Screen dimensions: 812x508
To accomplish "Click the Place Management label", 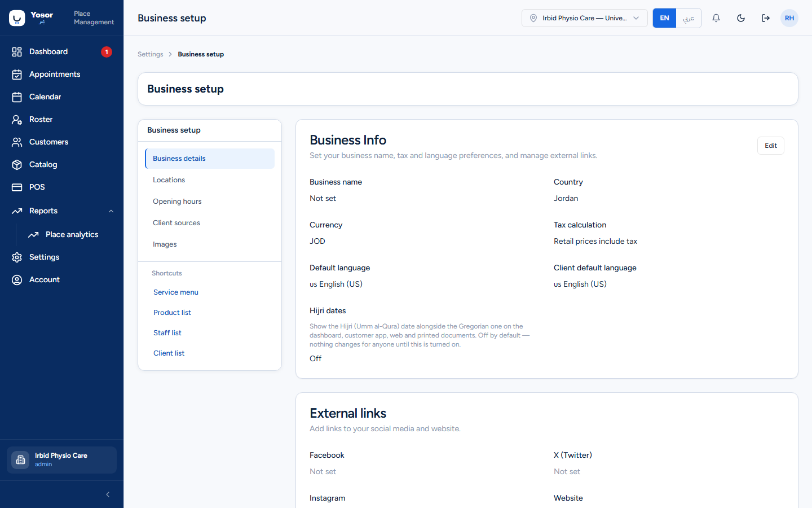I will coord(94,18).
